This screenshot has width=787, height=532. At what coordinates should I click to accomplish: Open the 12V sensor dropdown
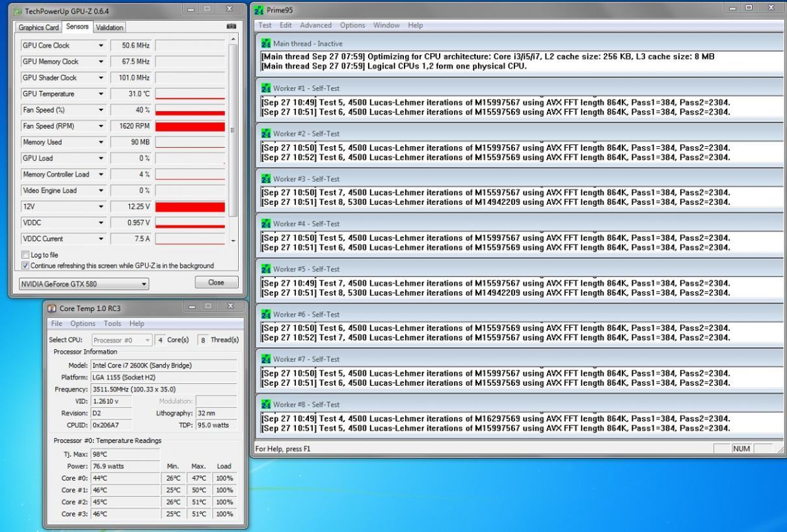click(101, 207)
